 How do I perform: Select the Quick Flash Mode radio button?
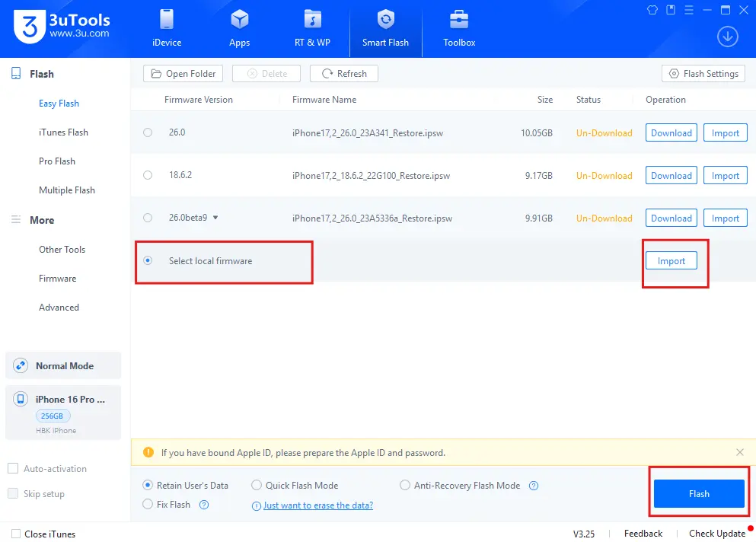point(257,486)
